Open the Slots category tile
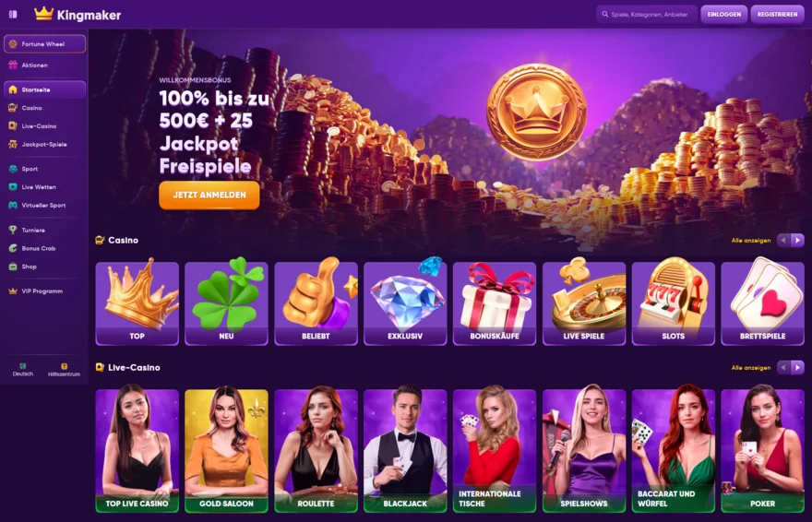The width and height of the screenshot is (812, 522). pos(674,303)
